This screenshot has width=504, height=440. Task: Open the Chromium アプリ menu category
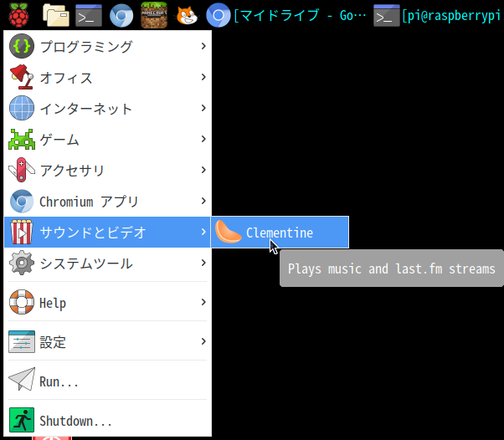(x=108, y=202)
